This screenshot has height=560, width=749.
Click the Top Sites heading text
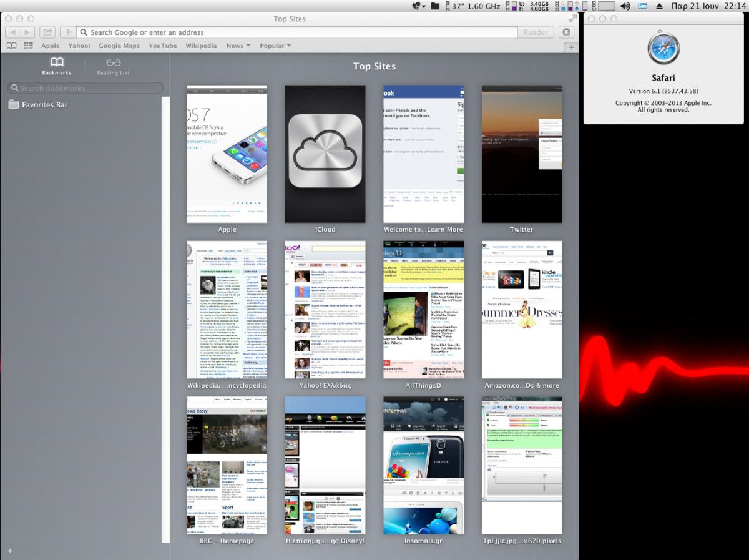[x=374, y=66]
